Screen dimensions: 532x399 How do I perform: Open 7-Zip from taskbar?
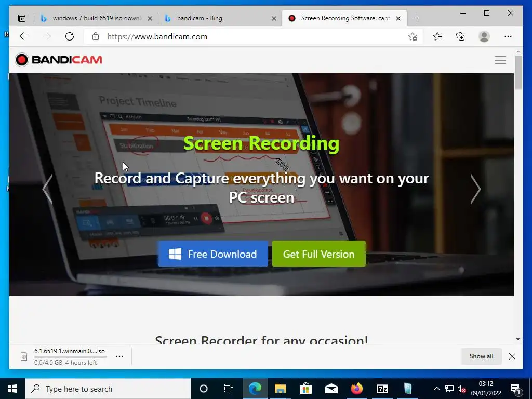382,389
